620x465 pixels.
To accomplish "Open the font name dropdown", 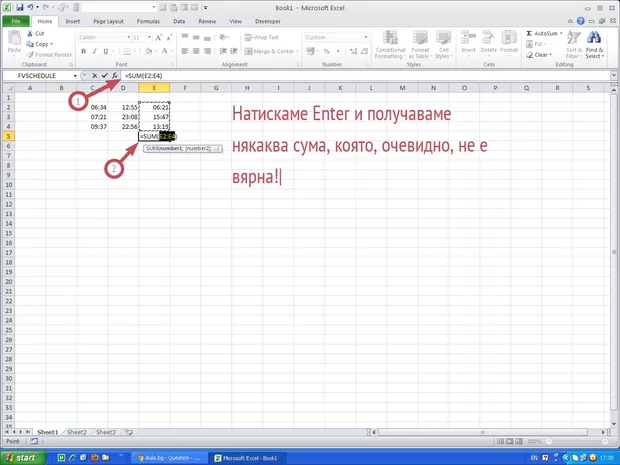I will [129, 37].
